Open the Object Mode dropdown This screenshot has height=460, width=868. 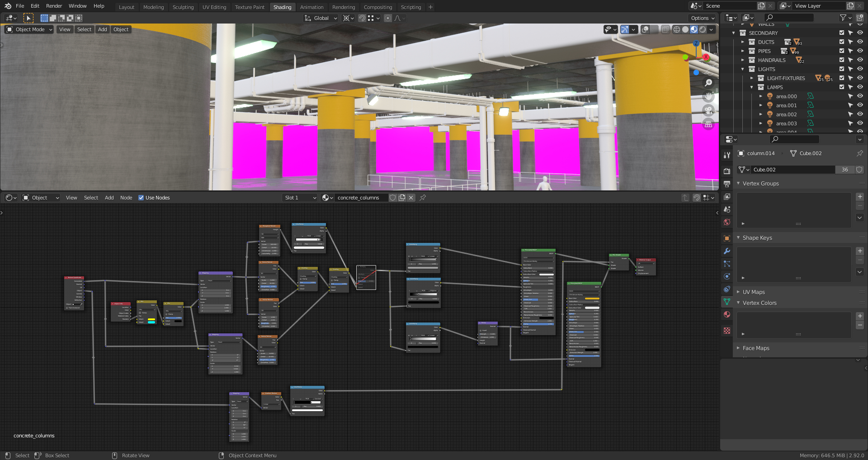pos(29,29)
